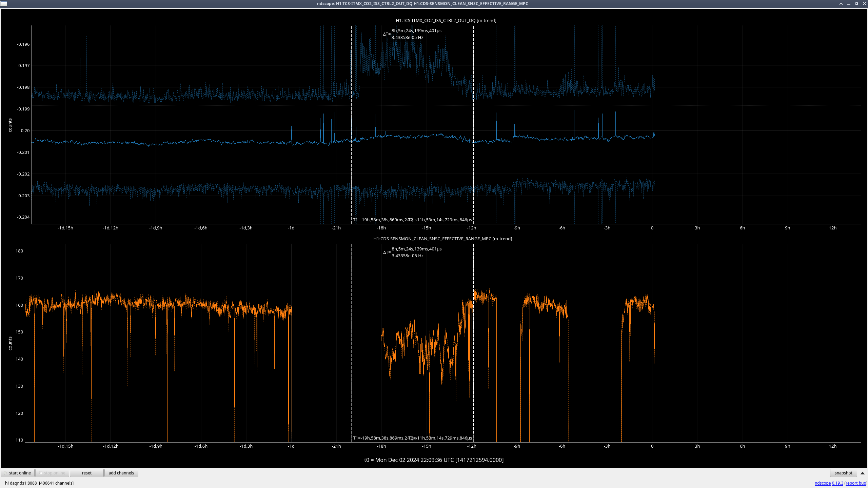Open the window menu icon in title bar
Screen dimensions: 868x488
coord(4,3)
